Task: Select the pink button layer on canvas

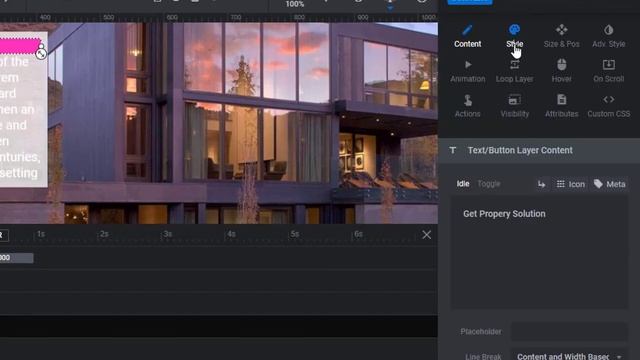Action: 20,46
